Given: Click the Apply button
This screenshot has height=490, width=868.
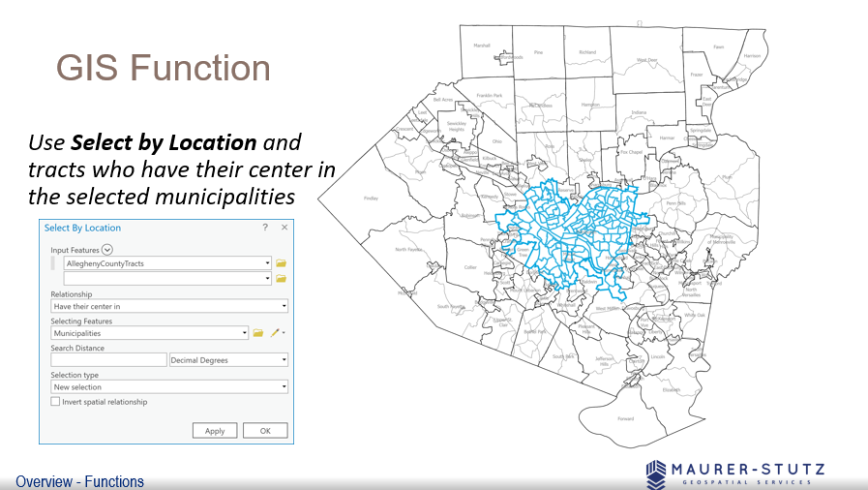Looking at the screenshot, I should [215, 431].
